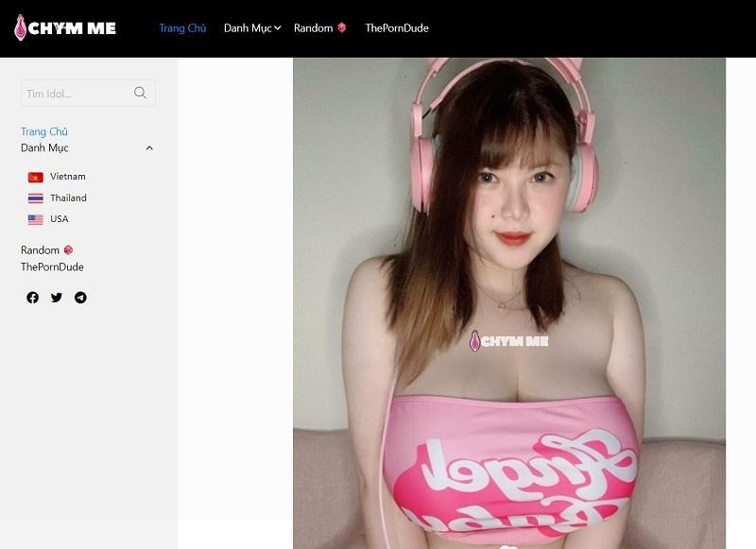Image resolution: width=756 pixels, height=549 pixels.
Task: Open sidebar Random link
Action: (x=40, y=250)
